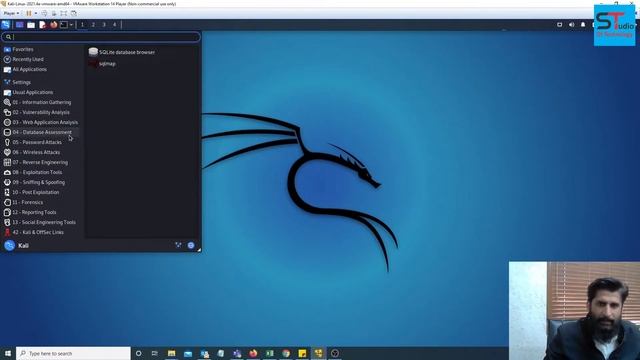The image size is (640, 360).
Task: Toggle VMware Unity mode icon
Action: click(x=74, y=13)
